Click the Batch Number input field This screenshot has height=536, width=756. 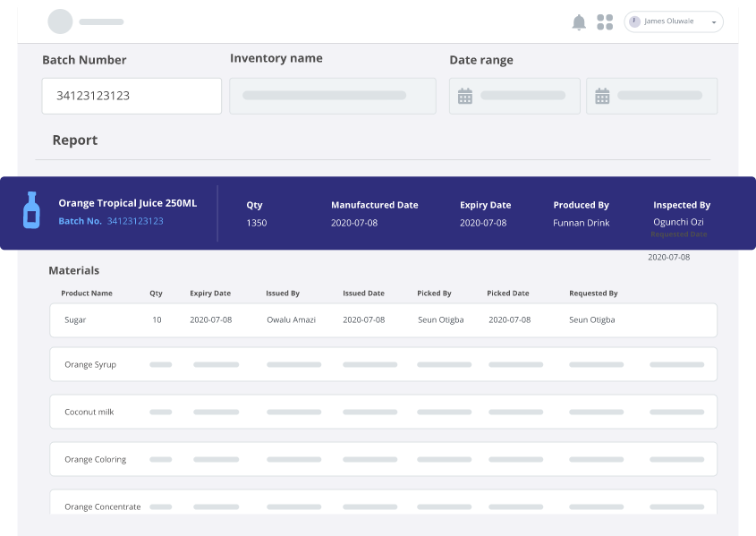point(132,96)
